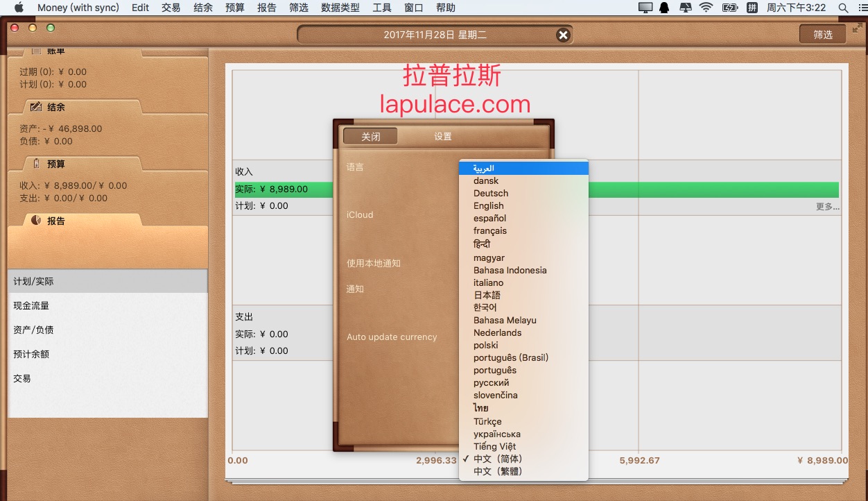Image resolution: width=868 pixels, height=501 pixels.
Task: Pick 中文（繁體）language option
Action: point(498,471)
